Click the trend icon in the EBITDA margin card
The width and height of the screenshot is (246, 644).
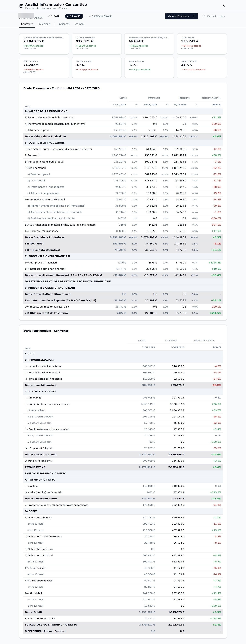[77, 70]
